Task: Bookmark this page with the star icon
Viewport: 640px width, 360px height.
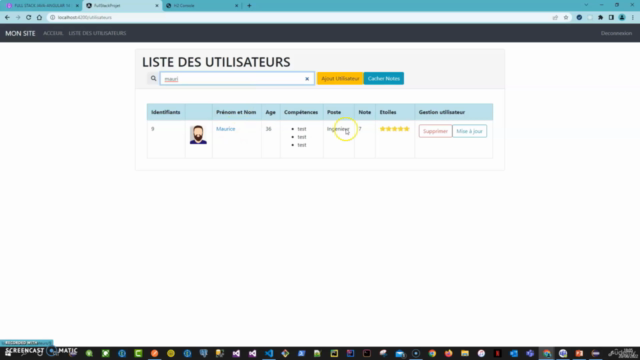Action: tap(566, 18)
